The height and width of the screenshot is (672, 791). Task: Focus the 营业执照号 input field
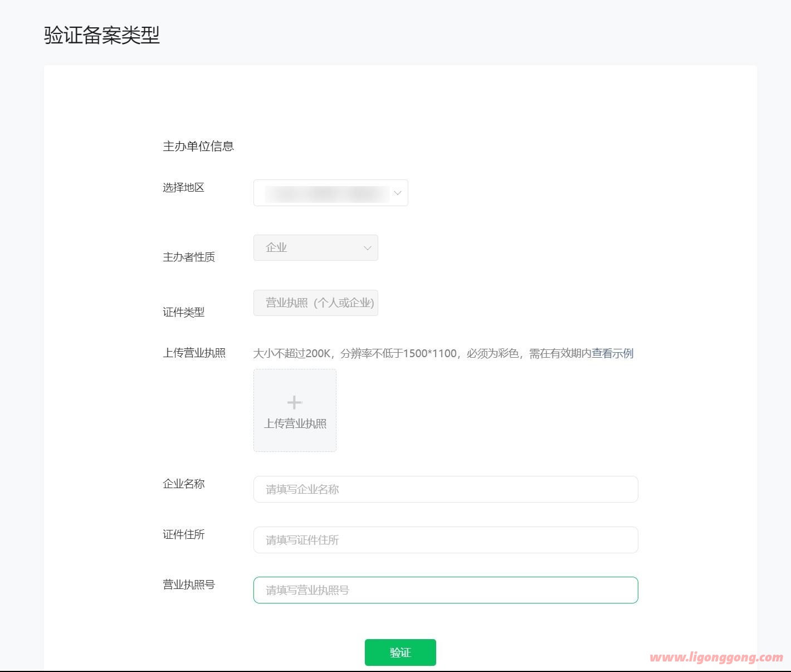(446, 590)
